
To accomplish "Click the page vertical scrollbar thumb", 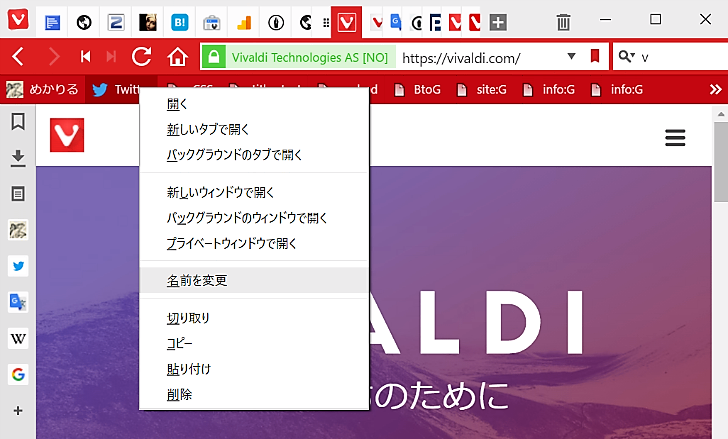I will click(x=721, y=162).
